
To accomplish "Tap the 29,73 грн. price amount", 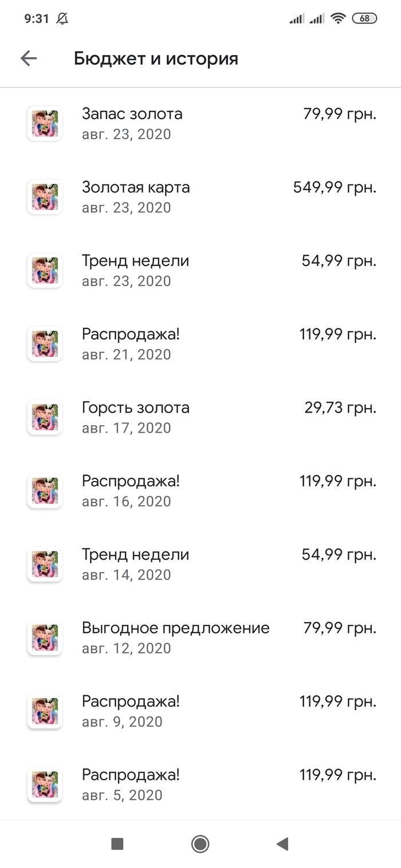I will [x=340, y=408].
